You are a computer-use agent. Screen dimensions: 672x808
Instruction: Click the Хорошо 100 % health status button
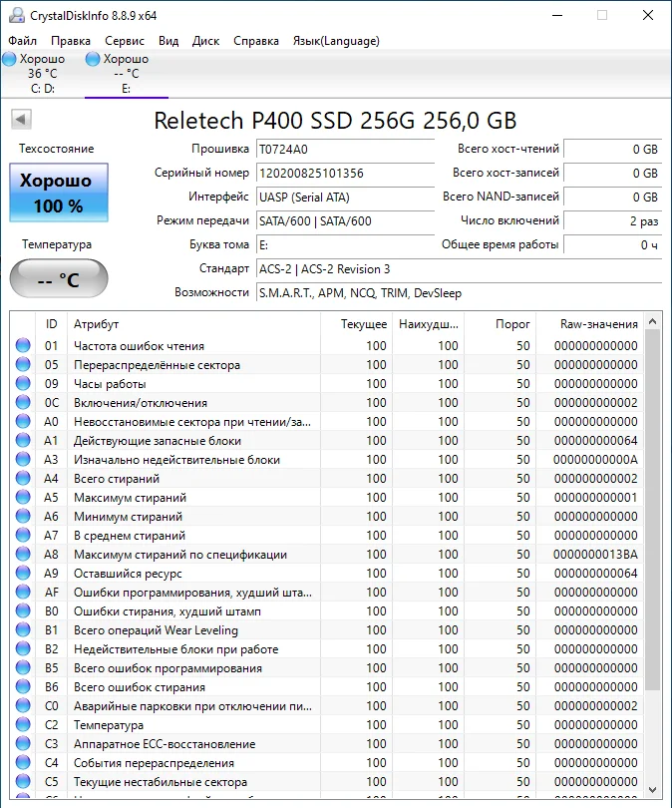pyautogui.click(x=59, y=193)
